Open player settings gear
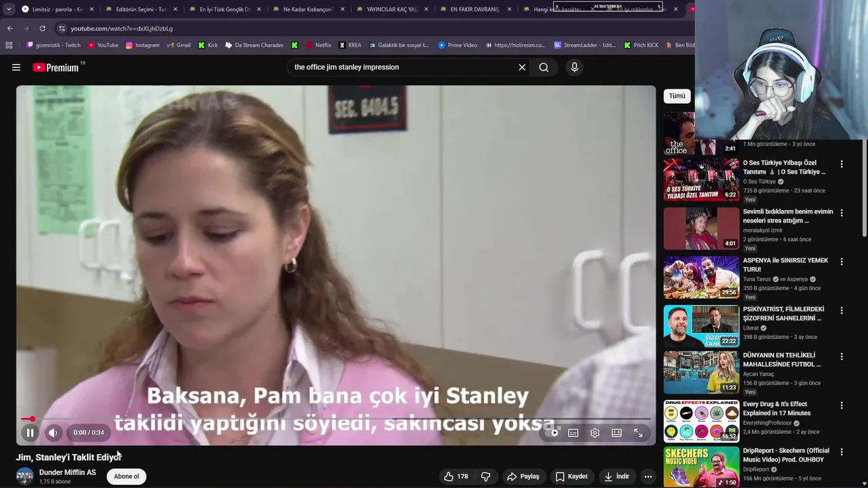Screen dimensions: 868x488 pyautogui.click(x=595, y=432)
